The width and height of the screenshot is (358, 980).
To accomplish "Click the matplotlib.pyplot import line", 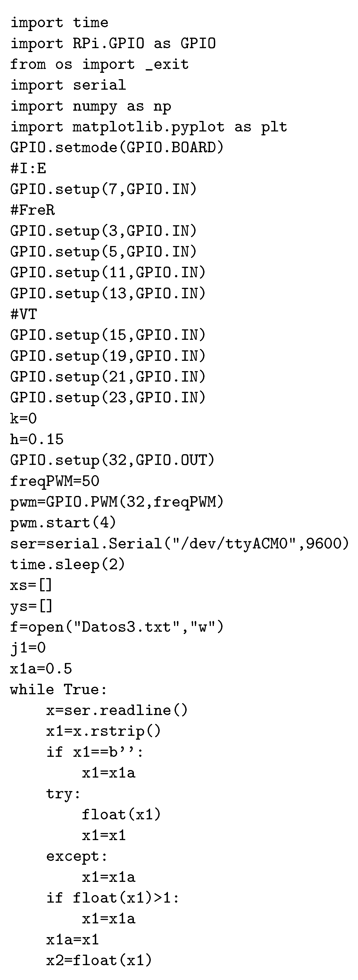I will [x=149, y=127].
